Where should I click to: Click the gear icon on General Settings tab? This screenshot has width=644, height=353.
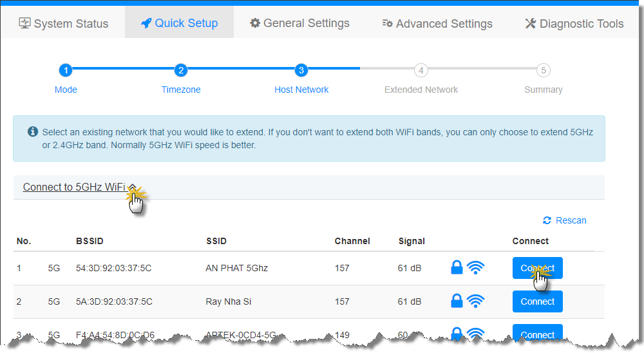(x=255, y=23)
